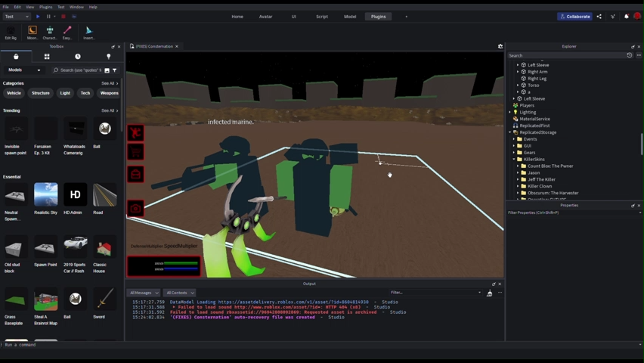Collapse the ReplicatedStorage service
644x363 pixels.
510,132
